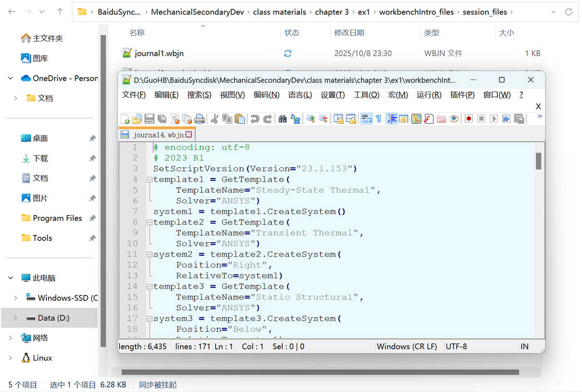Toggle the indent guide button
The height and width of the screenshot is (392, 582).
[x=391, y=119]
